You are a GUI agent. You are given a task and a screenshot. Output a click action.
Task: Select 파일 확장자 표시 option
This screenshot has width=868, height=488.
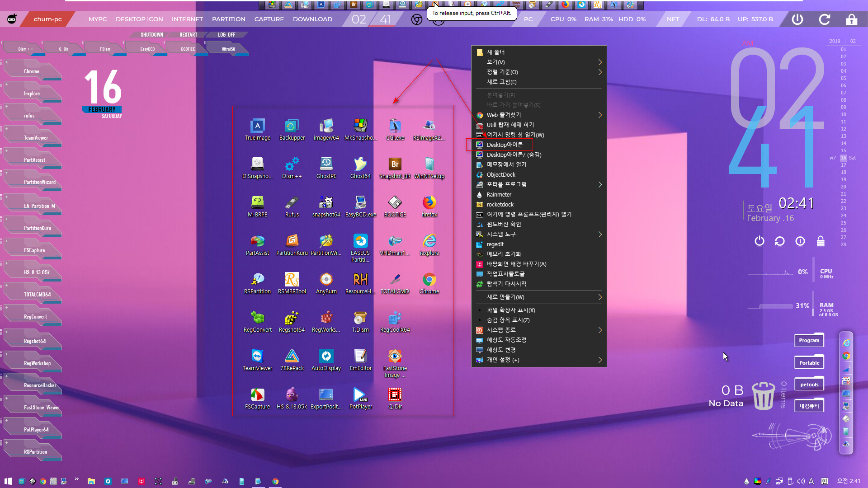pos(511,310)
